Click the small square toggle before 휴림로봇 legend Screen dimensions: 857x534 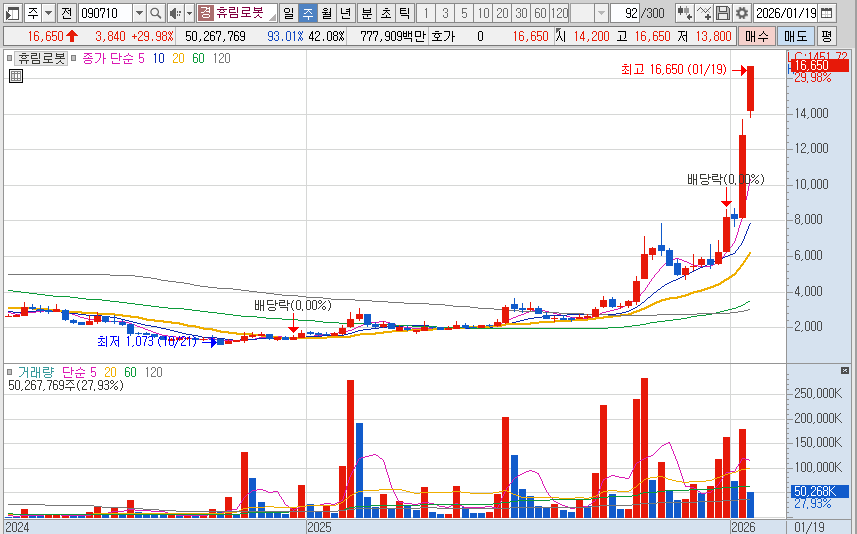click(x=9, y=57)
